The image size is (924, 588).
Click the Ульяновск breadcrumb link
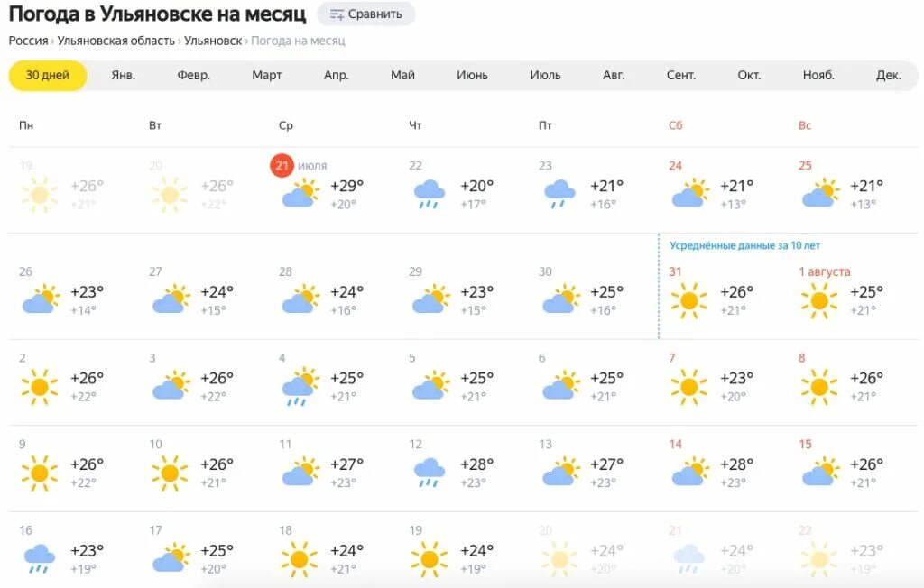[213, 41]
